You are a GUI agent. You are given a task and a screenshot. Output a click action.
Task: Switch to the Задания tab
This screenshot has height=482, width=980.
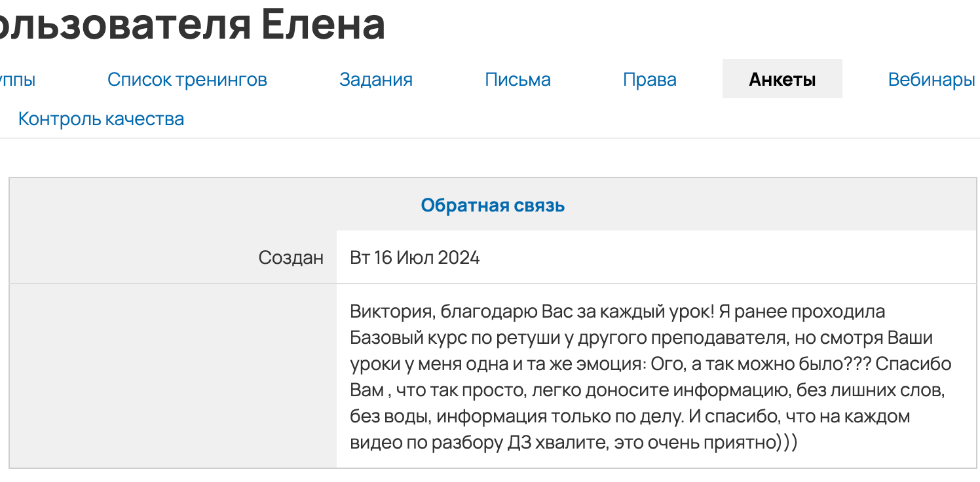[x=376, y=79]
